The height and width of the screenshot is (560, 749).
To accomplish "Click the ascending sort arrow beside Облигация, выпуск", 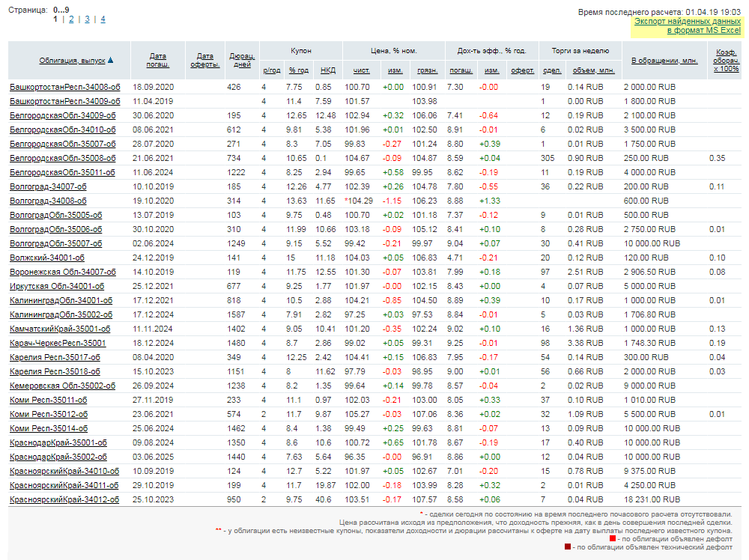I will tap(111, 61).
